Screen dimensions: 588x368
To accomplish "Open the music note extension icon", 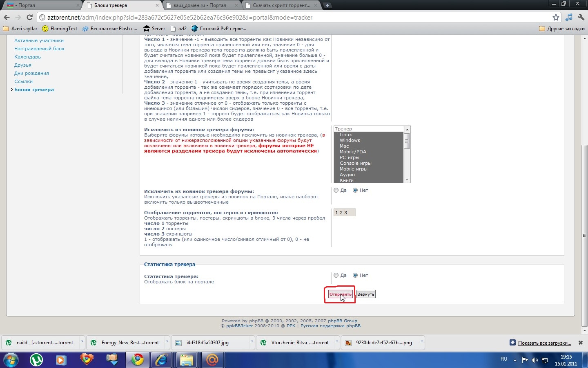I will [x=569, y=17].
